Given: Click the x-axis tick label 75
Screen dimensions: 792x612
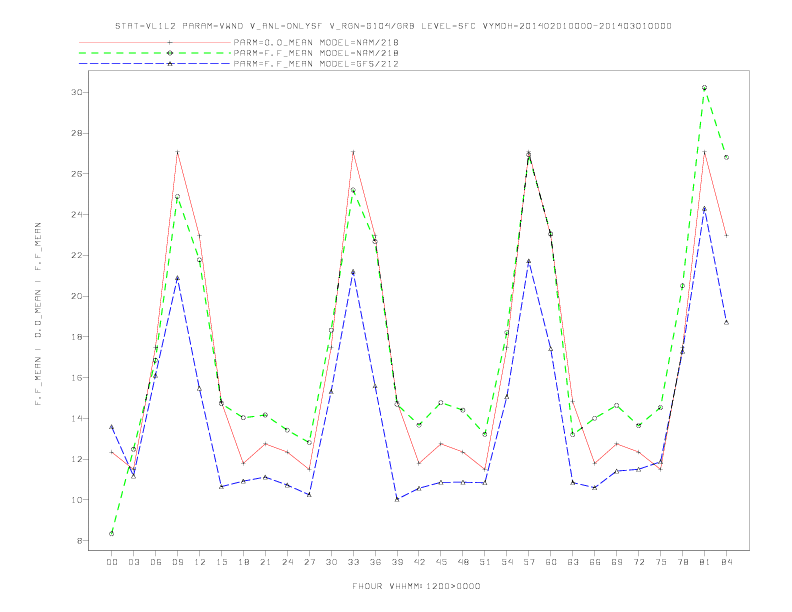Looking at the screenshot, I should (660, 562).
